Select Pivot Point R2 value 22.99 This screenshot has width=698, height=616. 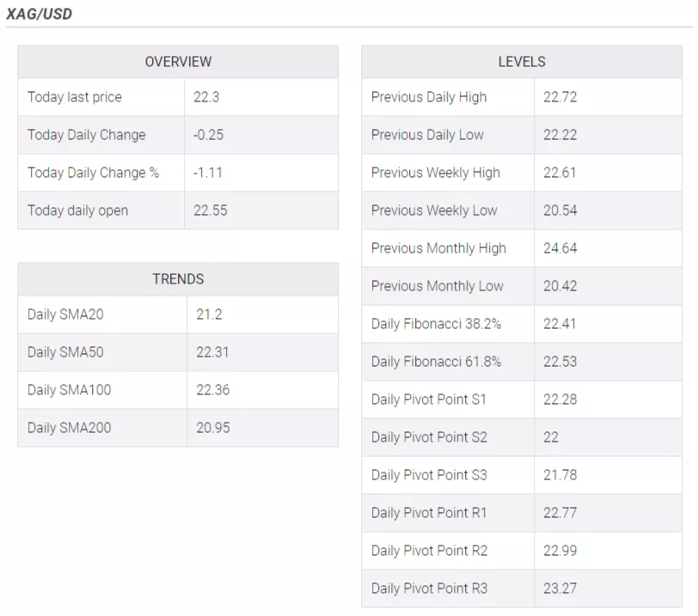(560, 551)
